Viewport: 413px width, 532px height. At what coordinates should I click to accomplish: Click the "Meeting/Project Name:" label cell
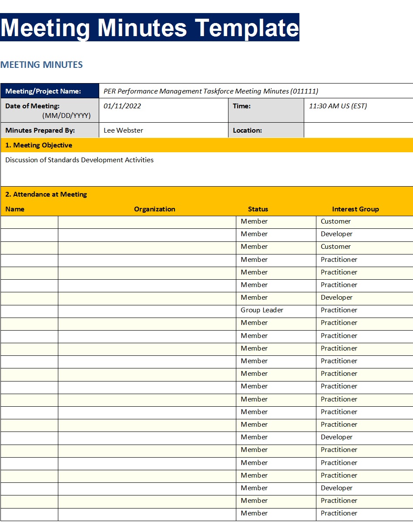[50, 91]
